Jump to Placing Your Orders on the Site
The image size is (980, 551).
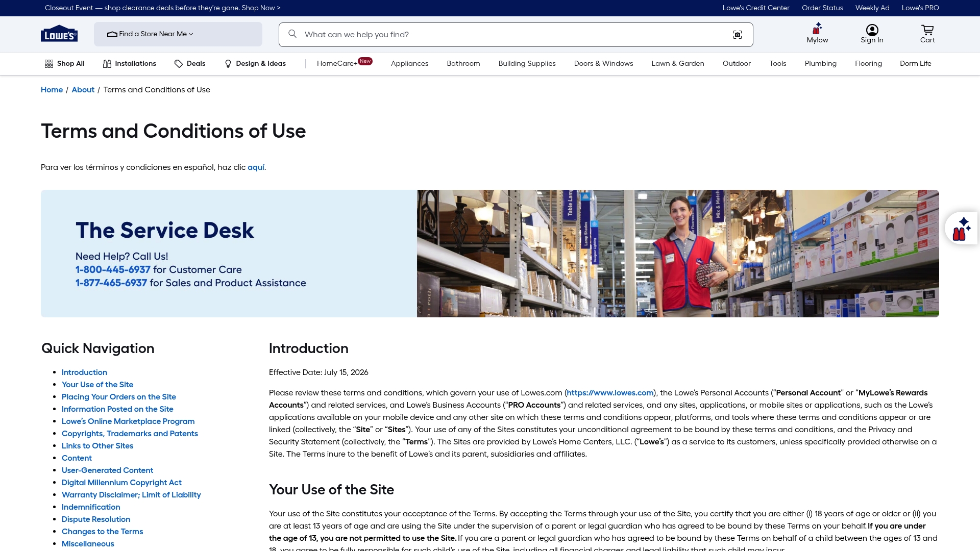[119, 397]
